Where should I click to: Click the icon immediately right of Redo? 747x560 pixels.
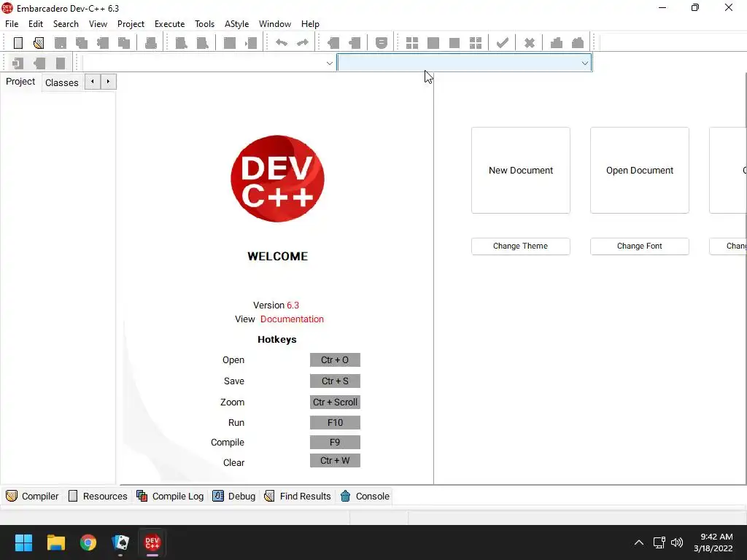(333, 43)
